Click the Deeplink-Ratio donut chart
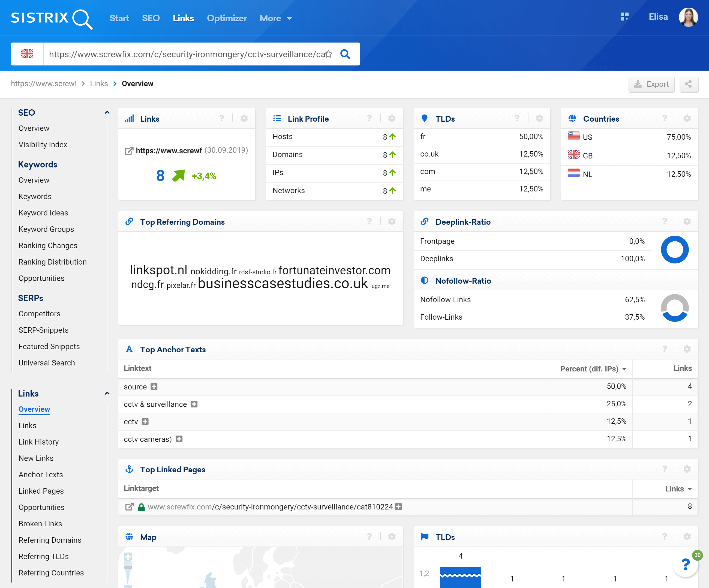Viewport: 709px width, 588px height. 675,250
